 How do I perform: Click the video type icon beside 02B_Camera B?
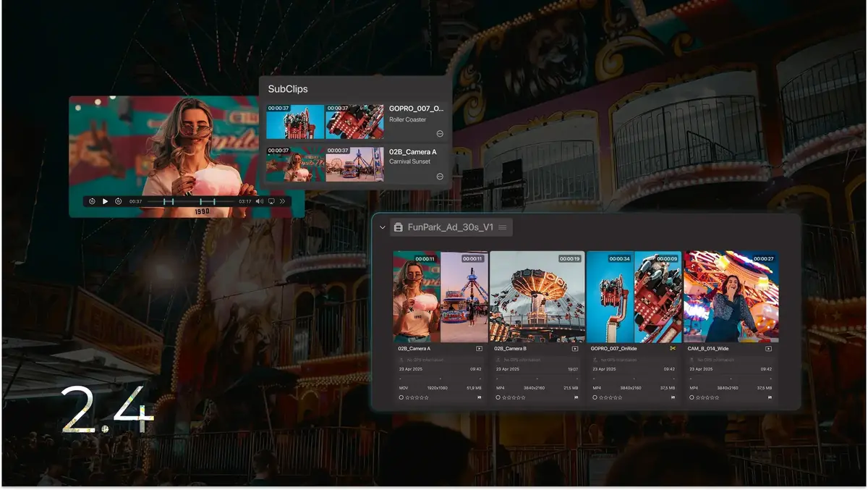[x=575, y=349]
